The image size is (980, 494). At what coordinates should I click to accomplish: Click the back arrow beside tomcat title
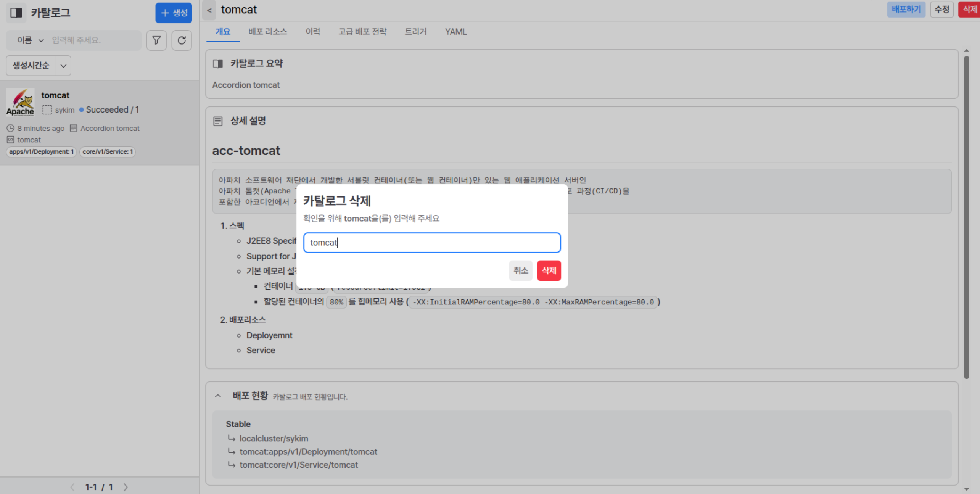tap(209, 10)
